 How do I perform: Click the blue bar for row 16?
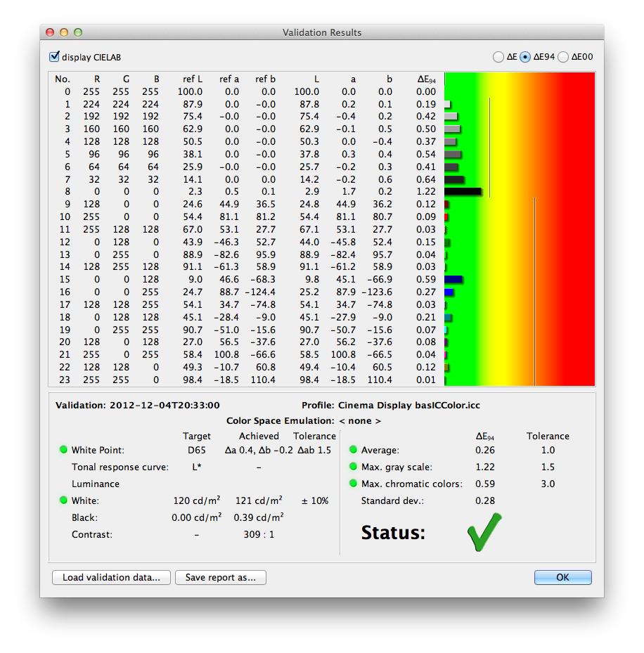449,292
